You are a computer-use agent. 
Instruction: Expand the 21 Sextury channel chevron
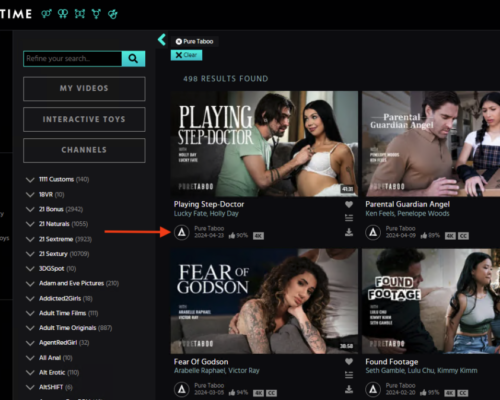tap(30, 254)
